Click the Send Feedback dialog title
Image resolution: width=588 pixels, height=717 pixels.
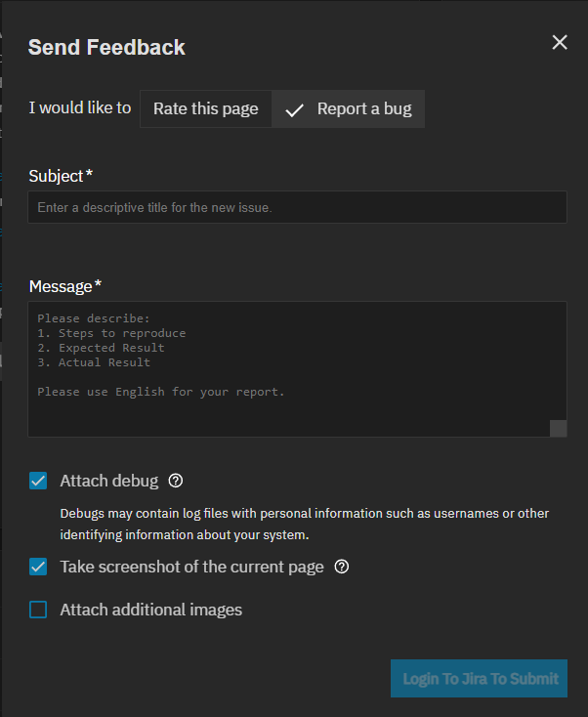[x=106, y=47]
